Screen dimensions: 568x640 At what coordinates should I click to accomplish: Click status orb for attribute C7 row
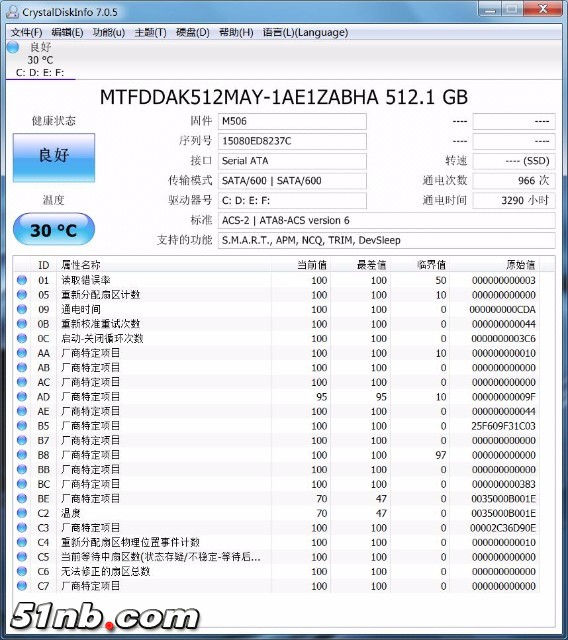(x=22, y=586)
